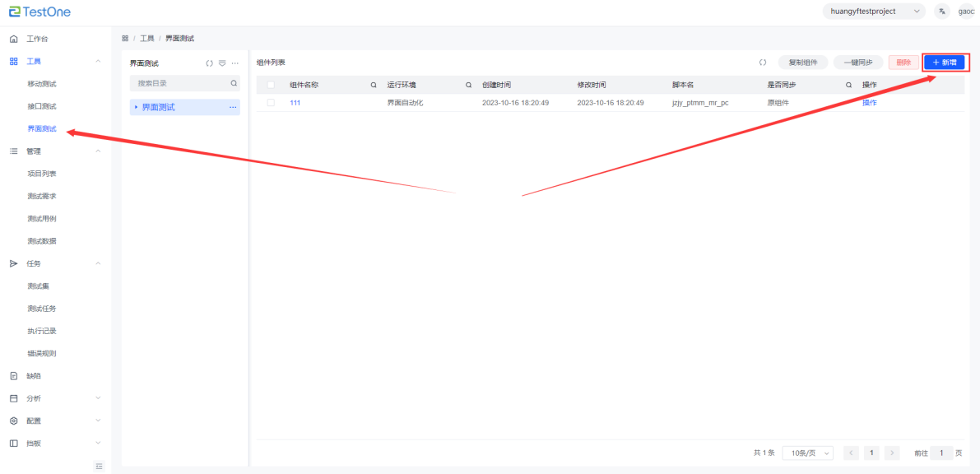Expand the 界面测试 tree node
Screen dimensions: 980x474
136,107
